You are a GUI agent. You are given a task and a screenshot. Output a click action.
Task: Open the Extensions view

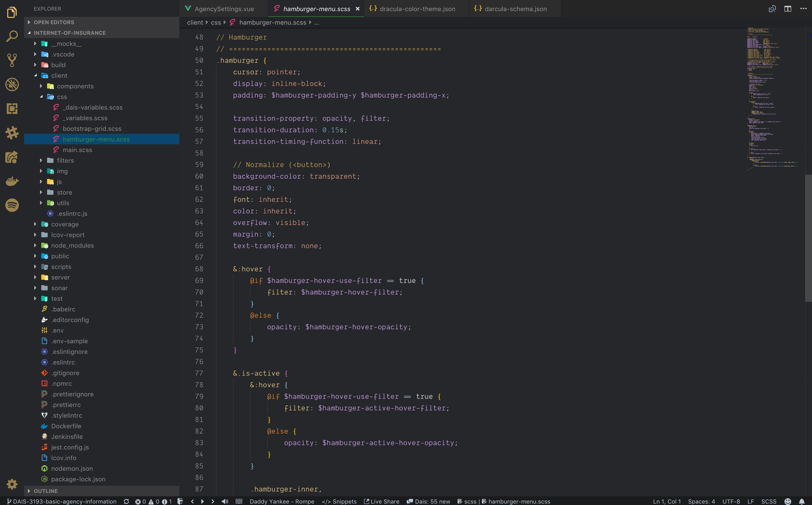12,109
